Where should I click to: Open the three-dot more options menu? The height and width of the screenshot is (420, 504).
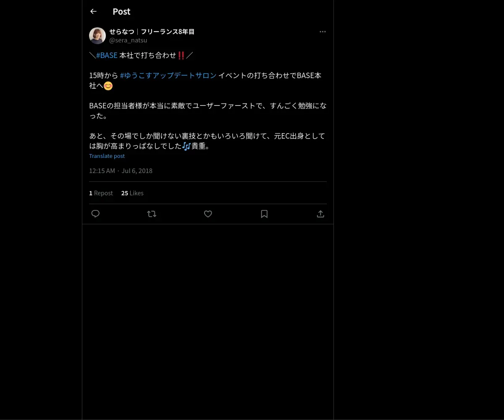tap(323, 31)
